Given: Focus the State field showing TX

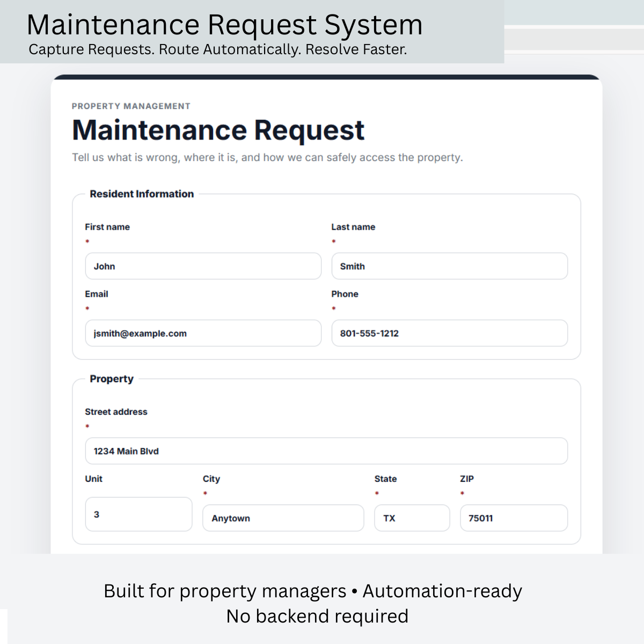Looking at the screenshot, I should click(412, 518).
